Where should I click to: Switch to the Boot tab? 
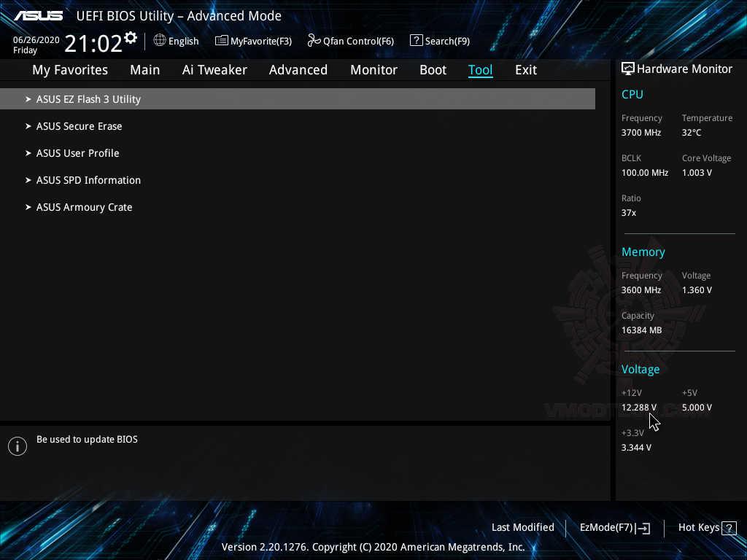point(433,70)
